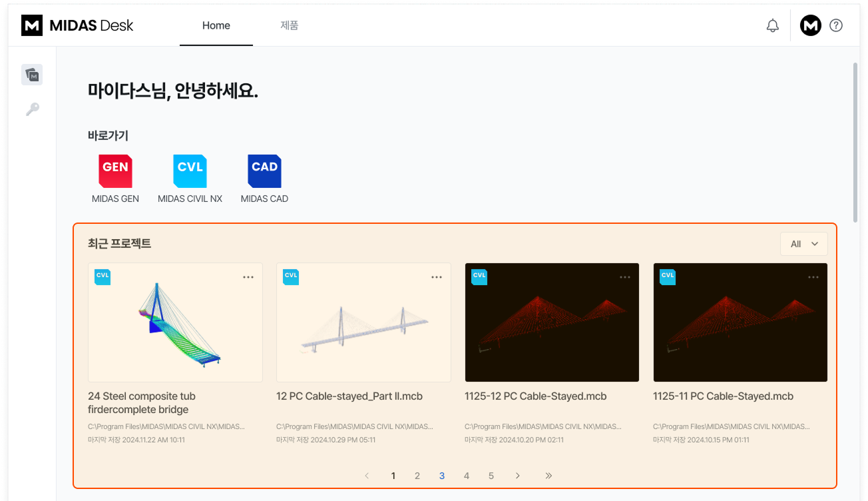This screenshot has width=868, height=501.
Task: Click CVL badge on 12 PC Cable-stayed_Part II card
Action: tap(291, 276)
